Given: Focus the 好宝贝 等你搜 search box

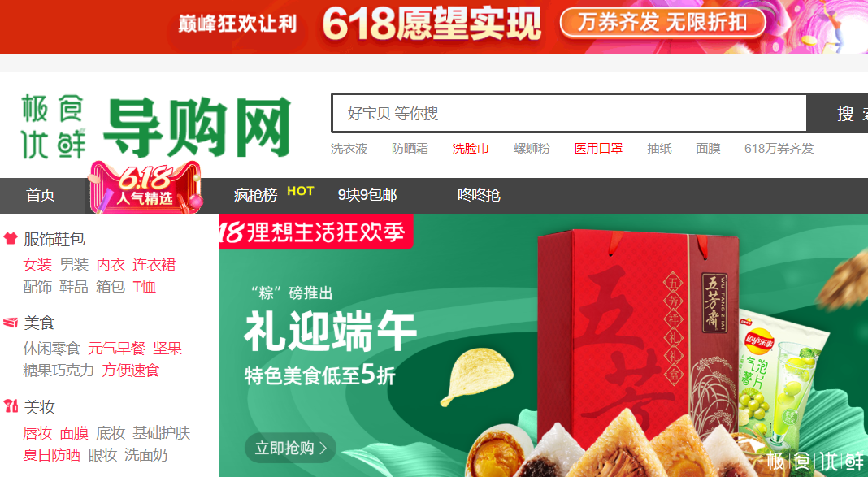Looking at the screenshot, I should click(569, 114).
